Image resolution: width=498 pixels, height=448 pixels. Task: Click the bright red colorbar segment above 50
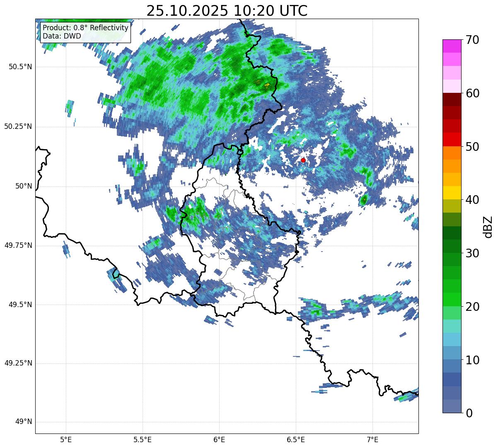[x=452, y=139]
